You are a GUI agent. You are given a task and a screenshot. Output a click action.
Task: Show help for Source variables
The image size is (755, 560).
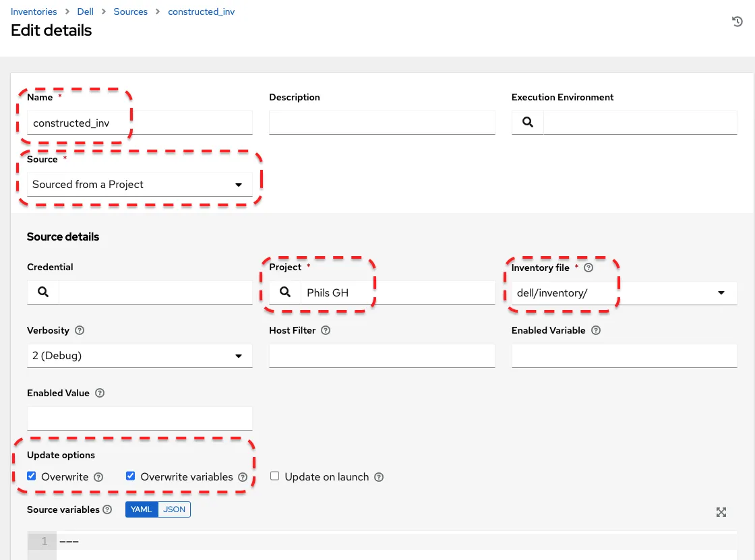click(107, 509)
